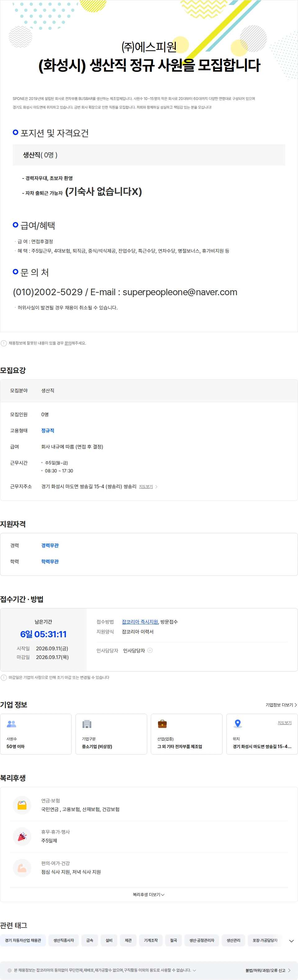The width and height of the screenshot is (298, 980).
Task: Click the 경기 화성시 마도면 쌍송길 15-4... card text
Action: click(x=262, y=747)
